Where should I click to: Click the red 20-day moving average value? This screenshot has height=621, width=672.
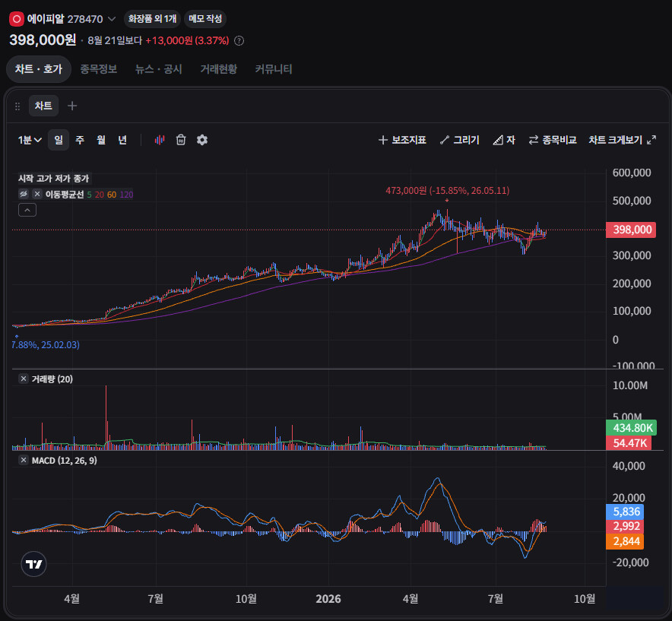tap(100, 195)
